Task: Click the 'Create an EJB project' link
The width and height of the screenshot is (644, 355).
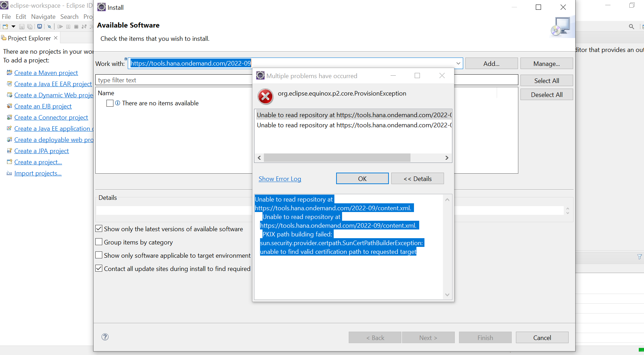Action: pos(43,106)
